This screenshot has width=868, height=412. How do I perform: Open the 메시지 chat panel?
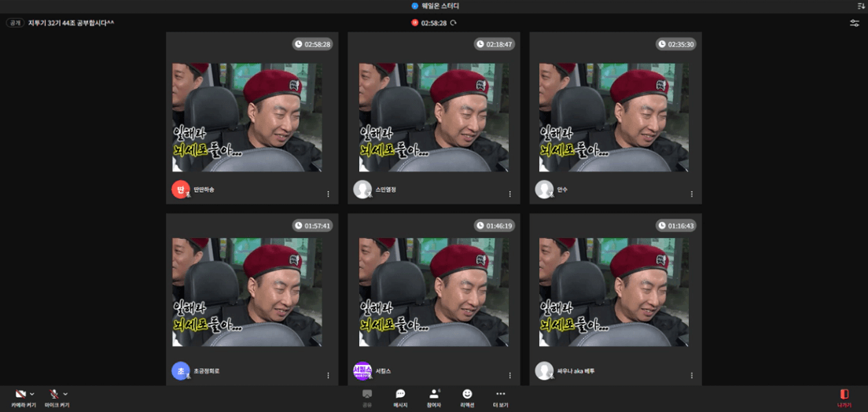tap(400, 397)
